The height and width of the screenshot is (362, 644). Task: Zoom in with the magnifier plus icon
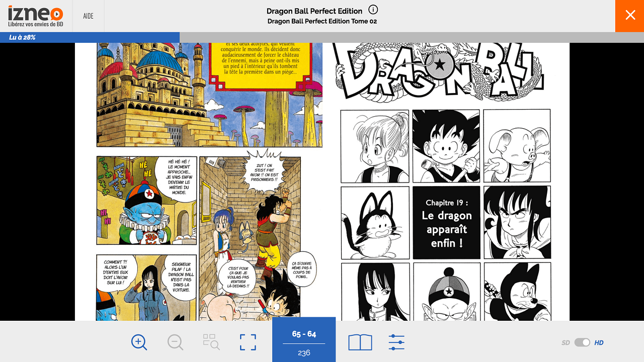(139, 342)
